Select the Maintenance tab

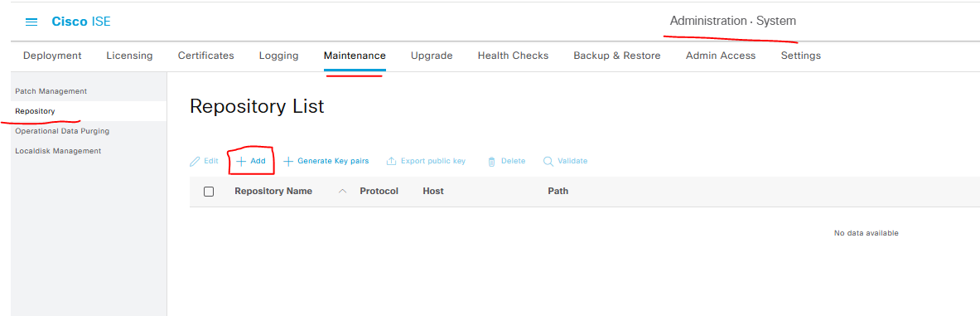click(355, 56)
